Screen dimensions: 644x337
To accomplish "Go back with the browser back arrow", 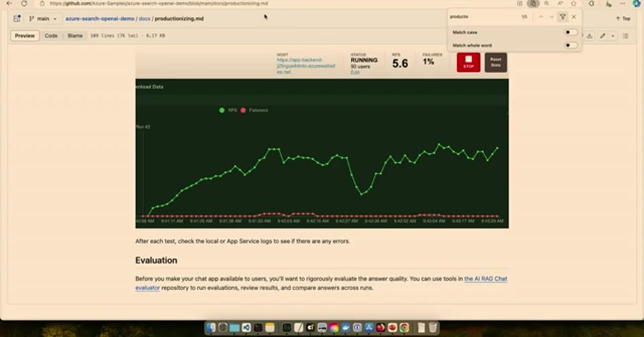I will coord(9,3).
